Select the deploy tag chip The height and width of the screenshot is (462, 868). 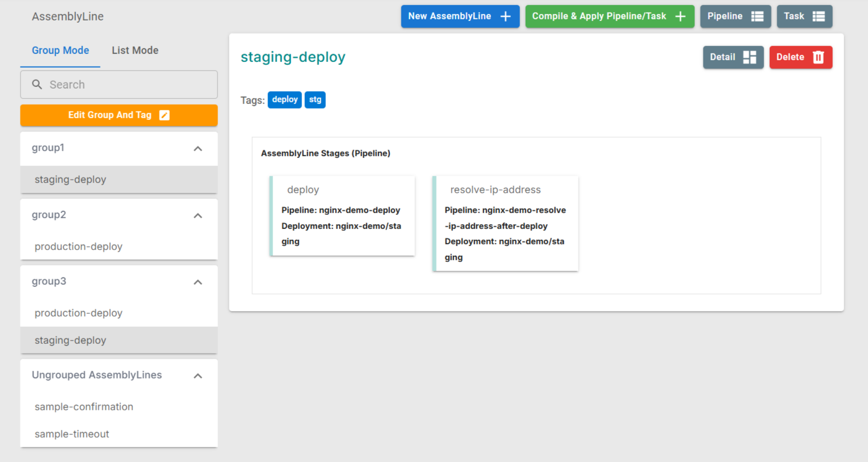(284, 100)
